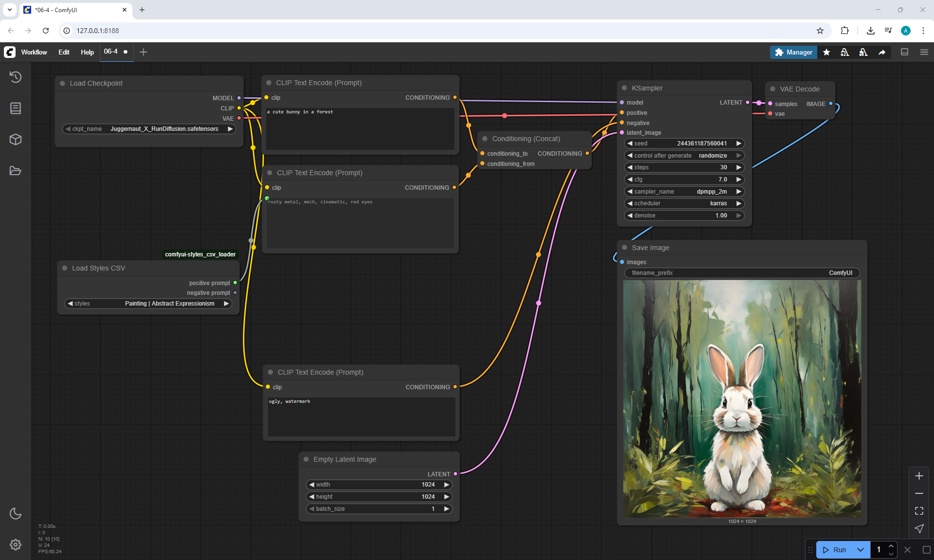Open the settings gear icon
The image size is (934, 560).
16,544
